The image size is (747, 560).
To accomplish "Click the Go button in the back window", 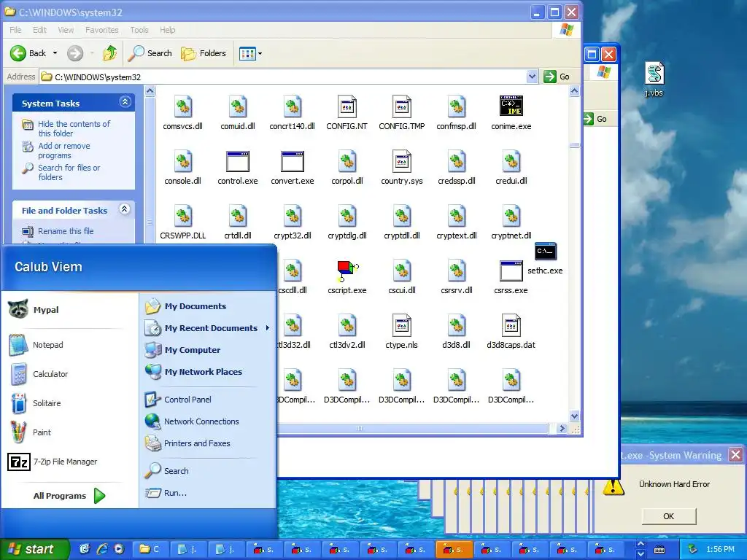I will point(595,119).
